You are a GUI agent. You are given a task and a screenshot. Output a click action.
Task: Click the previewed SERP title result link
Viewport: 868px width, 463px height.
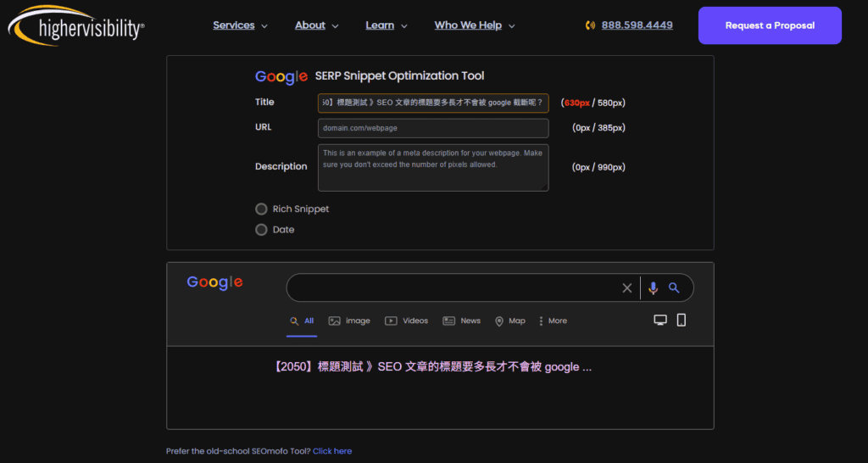coord(432,366)
